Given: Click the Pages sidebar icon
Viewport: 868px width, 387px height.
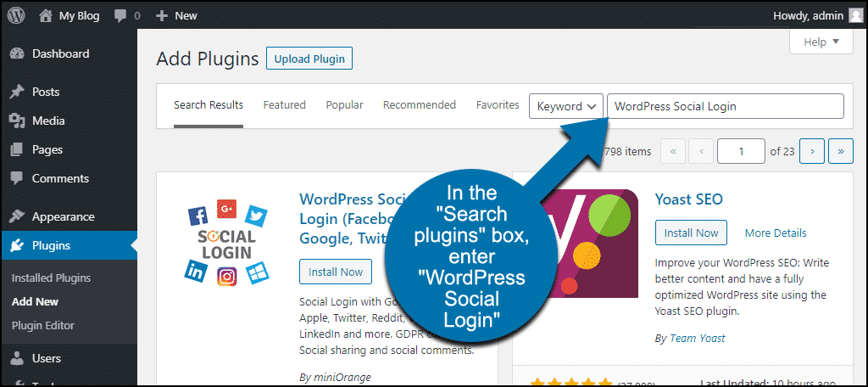Looking at the screenshot, I should click(x=17, y=149).
